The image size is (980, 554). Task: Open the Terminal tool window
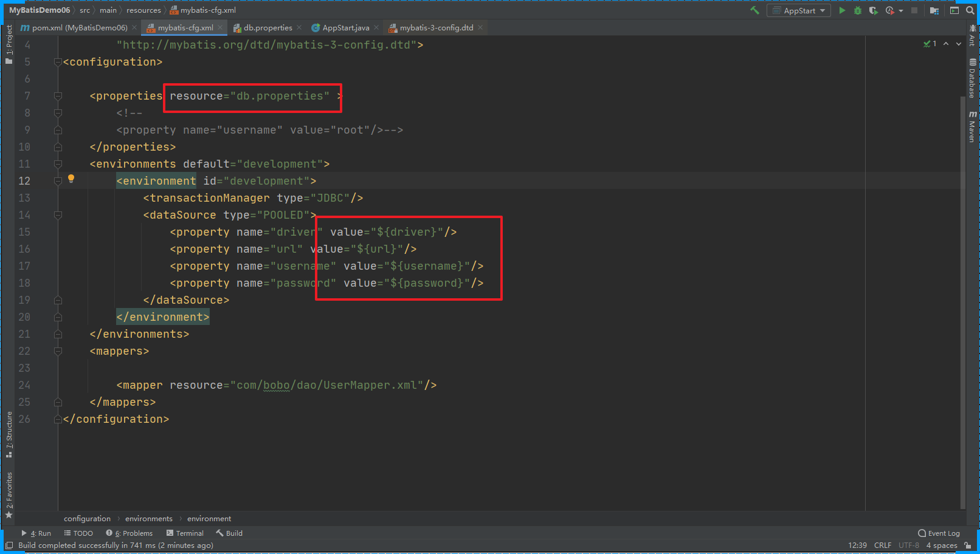click(185, 533)
